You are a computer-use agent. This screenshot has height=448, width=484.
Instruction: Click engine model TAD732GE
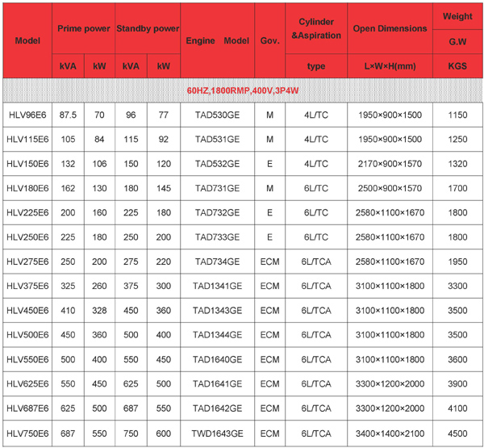click(217, 212)
